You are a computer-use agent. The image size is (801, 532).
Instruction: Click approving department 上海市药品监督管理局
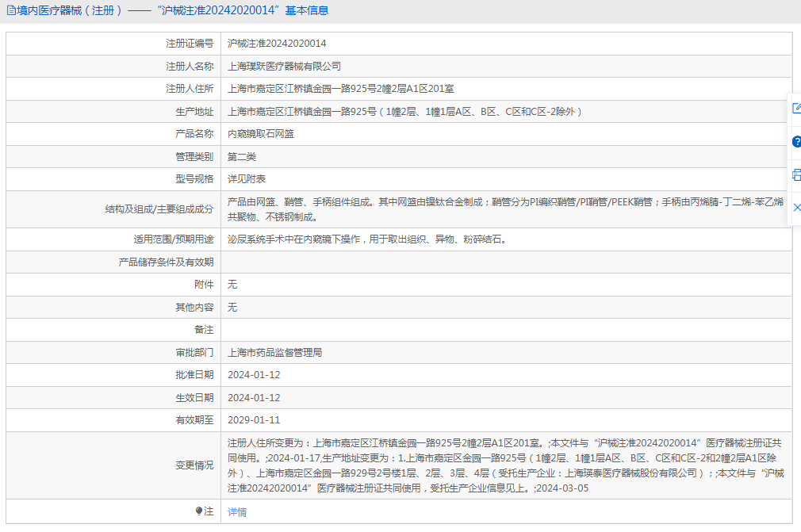tap(275, 352)
